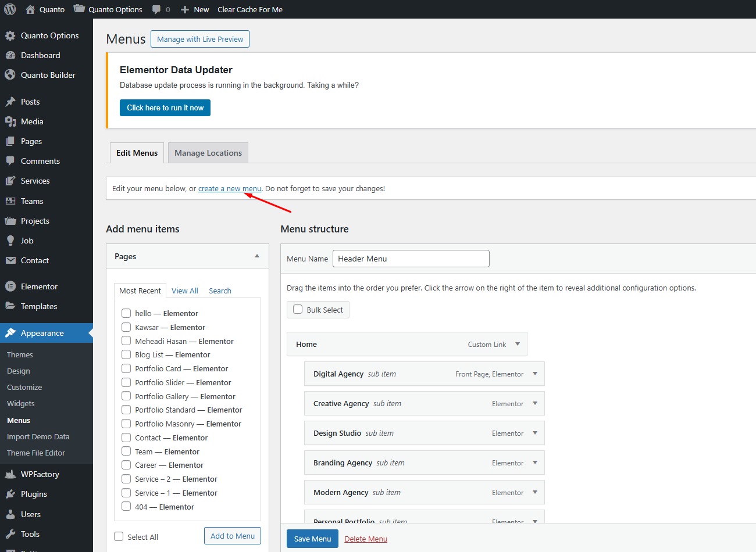Enable the Bulk Select checkbox
Image resolution: width=756 pixels, height=552 pixels.
pyautogui.click(x=298, y=310)
